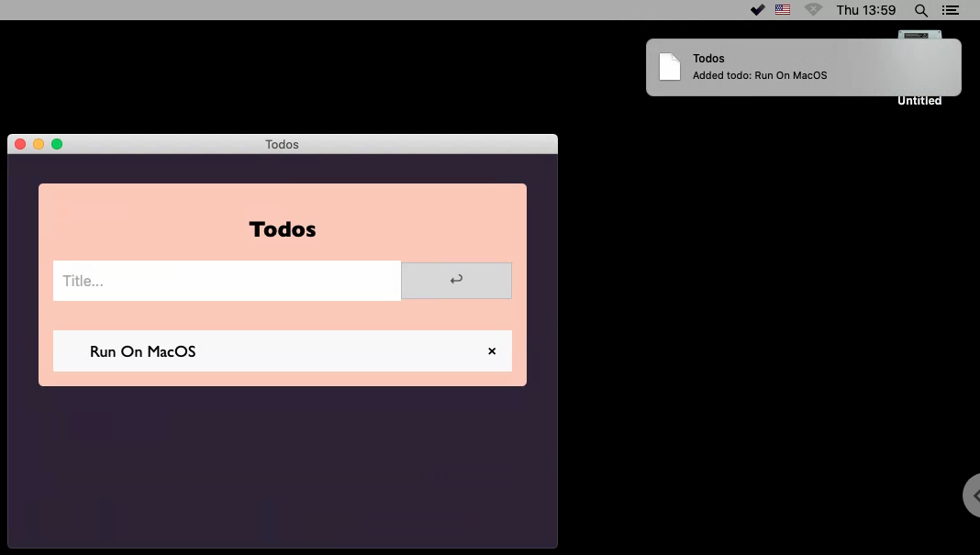Focus the Title... input field
Viewport: 980px width, 555px height.
[x=226, y=281]
